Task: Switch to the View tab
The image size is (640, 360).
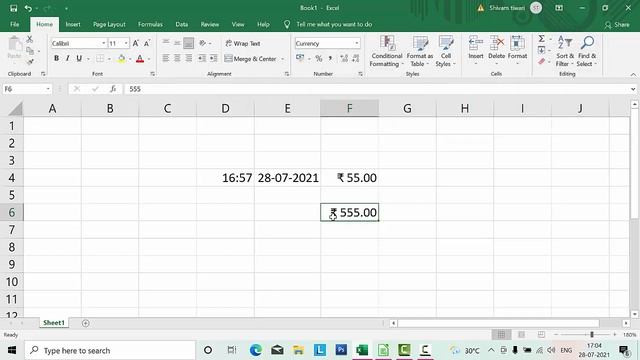Action: [238, 24]
